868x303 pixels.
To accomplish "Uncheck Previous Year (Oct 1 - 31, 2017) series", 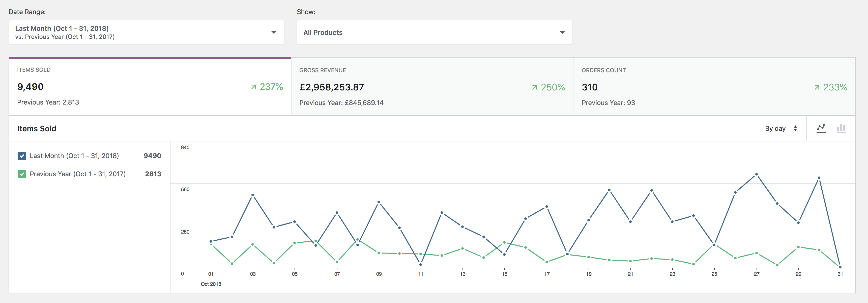I will point(22,174).
